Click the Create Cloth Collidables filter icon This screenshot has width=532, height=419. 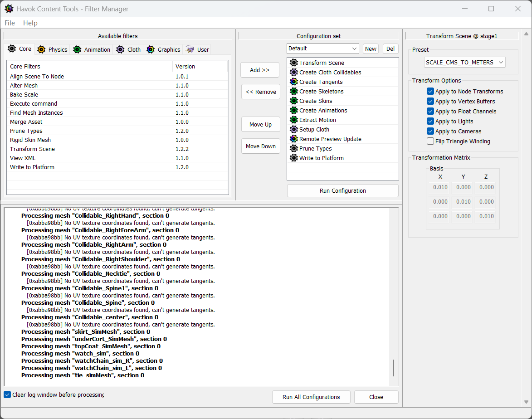click(x=294, y=72)
